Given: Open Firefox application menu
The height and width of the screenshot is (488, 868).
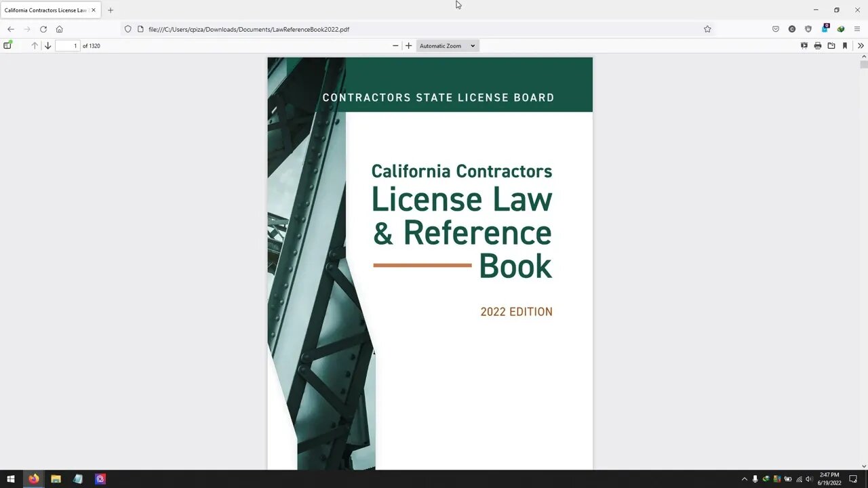Looking at the screenshot, I should [x=857, y=29].
